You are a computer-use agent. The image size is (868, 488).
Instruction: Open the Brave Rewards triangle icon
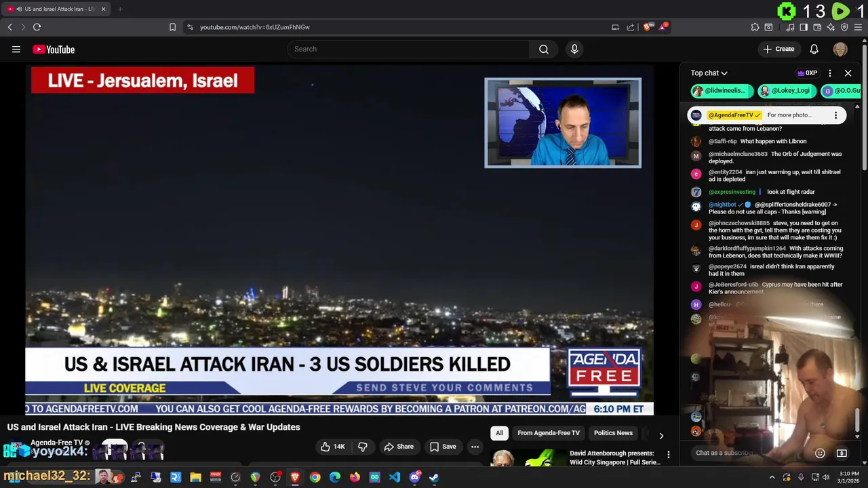[663, 27]
